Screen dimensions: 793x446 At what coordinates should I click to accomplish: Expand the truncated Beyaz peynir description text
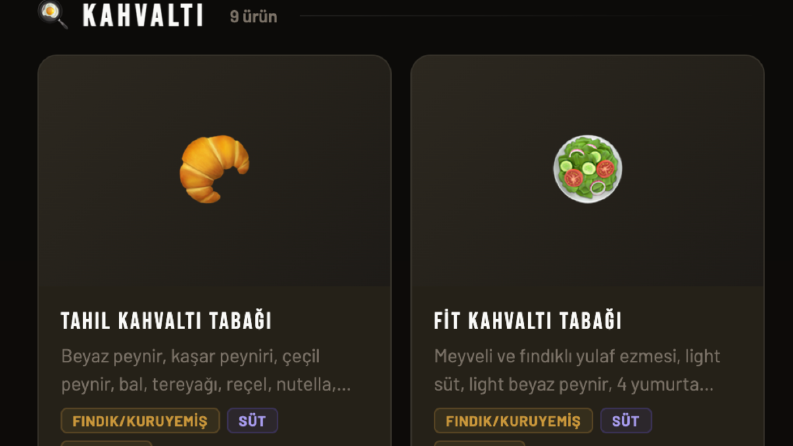point(206,370)
